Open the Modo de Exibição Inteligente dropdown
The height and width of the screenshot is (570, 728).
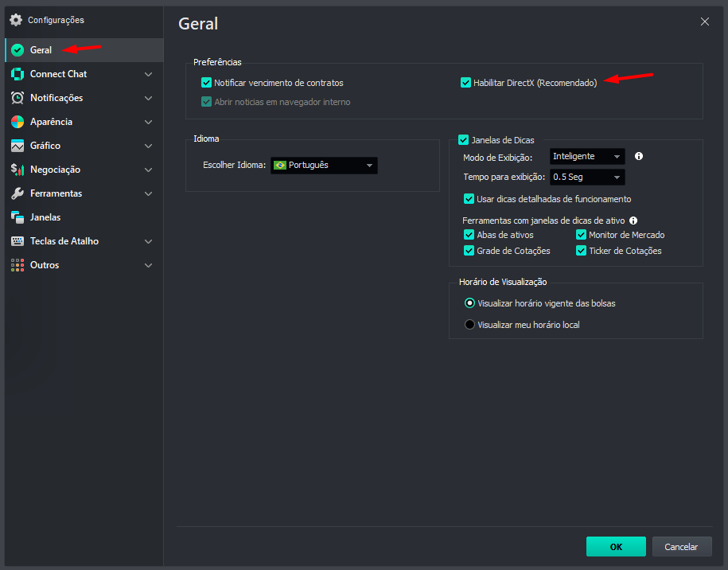click(587, 157)
